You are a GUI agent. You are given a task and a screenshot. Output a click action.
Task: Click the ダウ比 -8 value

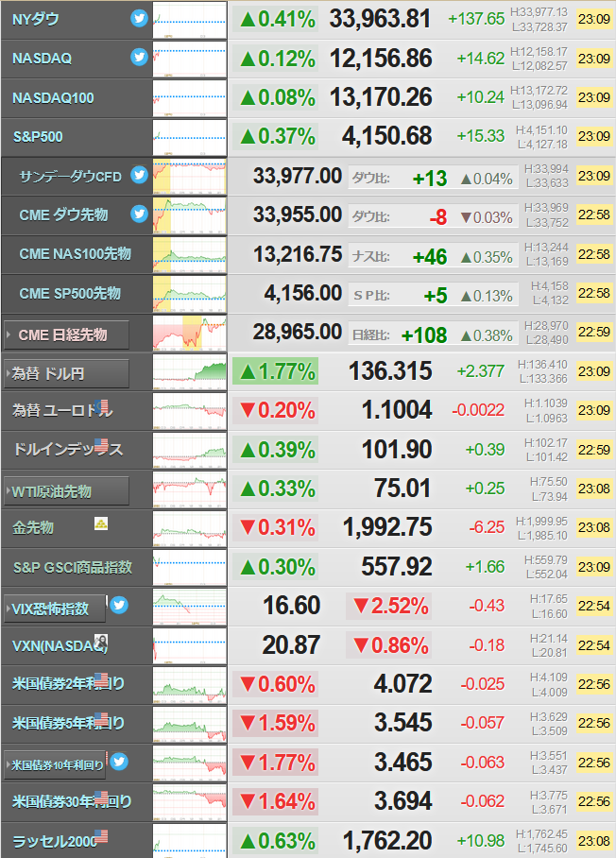point(438,217)
